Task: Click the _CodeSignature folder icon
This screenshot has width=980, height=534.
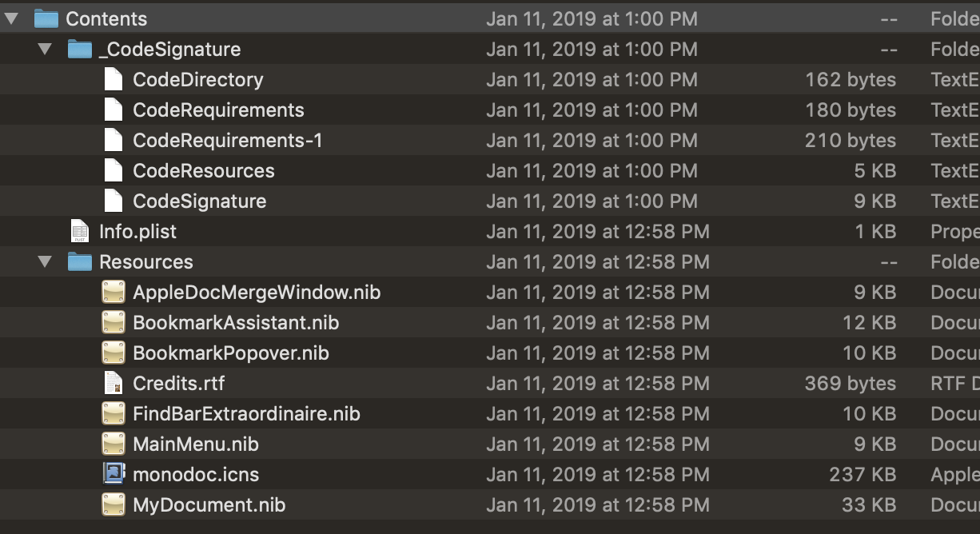Action: pos(80,49)
